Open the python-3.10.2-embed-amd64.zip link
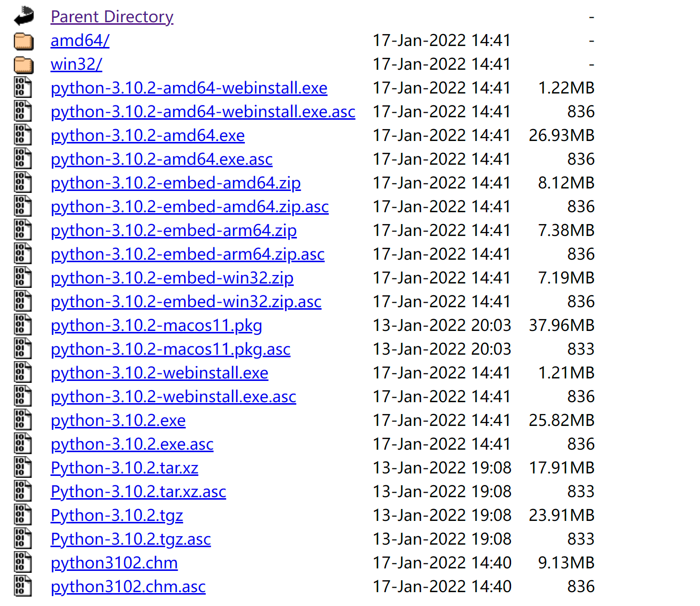 176,183
